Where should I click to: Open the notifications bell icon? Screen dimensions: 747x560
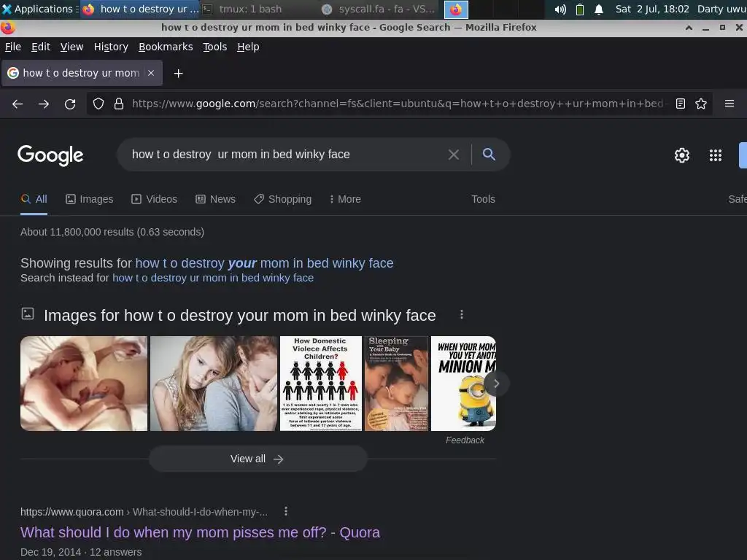599,9
